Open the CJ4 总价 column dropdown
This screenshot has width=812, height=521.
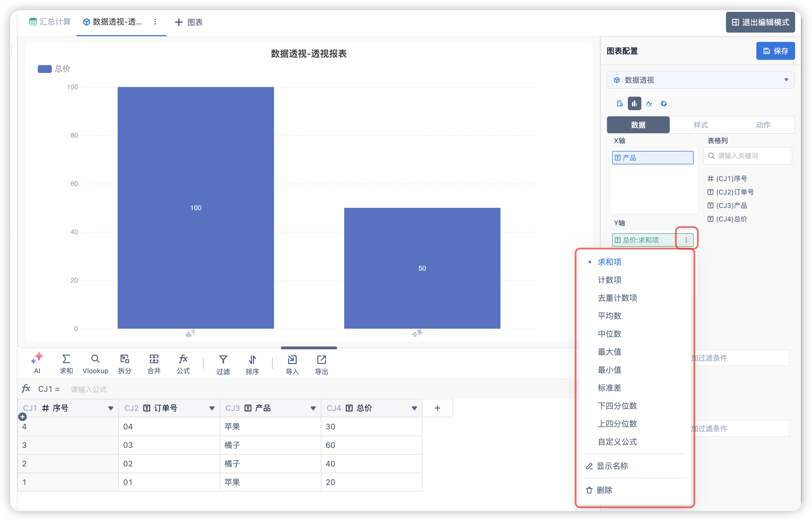tap(414, 408)
